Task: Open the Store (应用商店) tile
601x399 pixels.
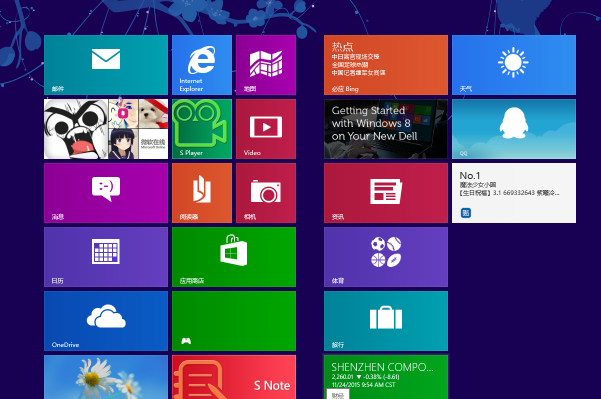Action: click(x=234, y=257)
